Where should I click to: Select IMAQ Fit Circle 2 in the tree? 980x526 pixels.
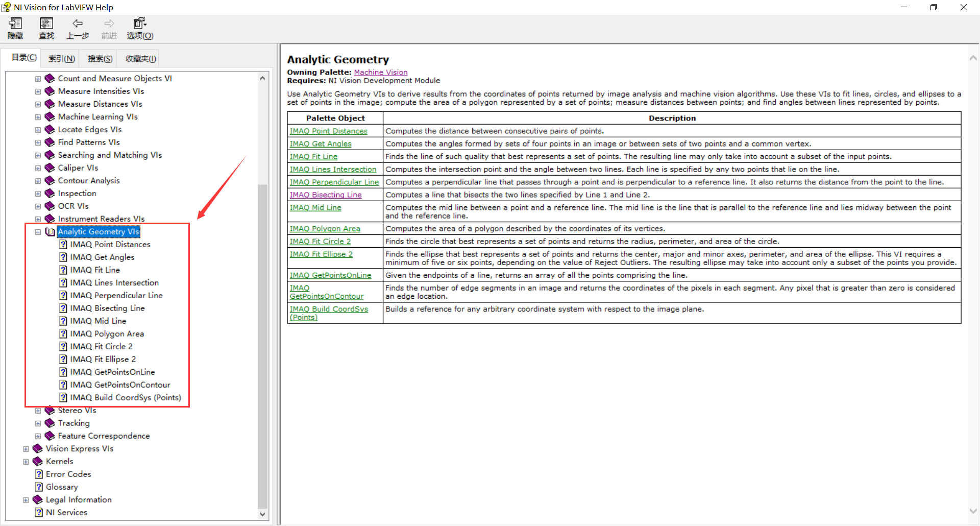point(101,346)
